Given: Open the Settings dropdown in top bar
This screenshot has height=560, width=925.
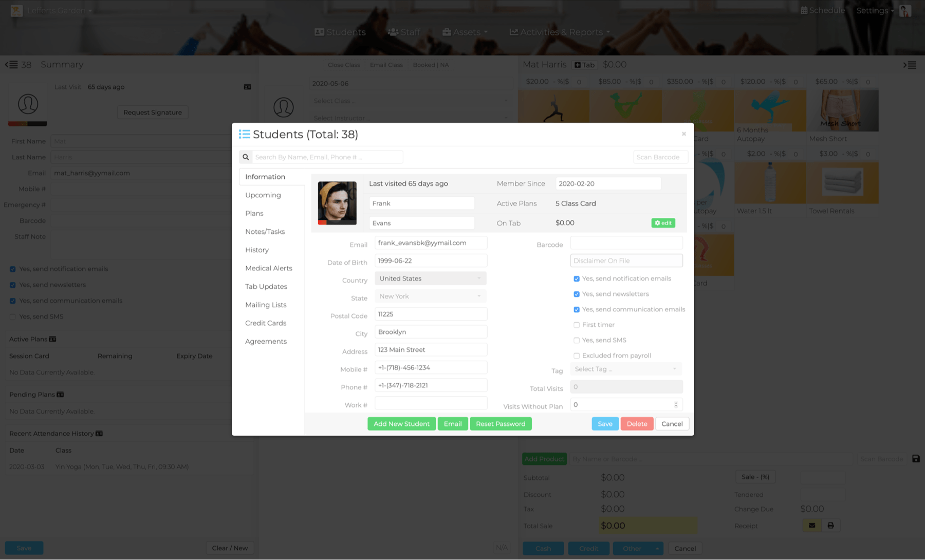Looking at the screenshot, I should coord(875,11).
